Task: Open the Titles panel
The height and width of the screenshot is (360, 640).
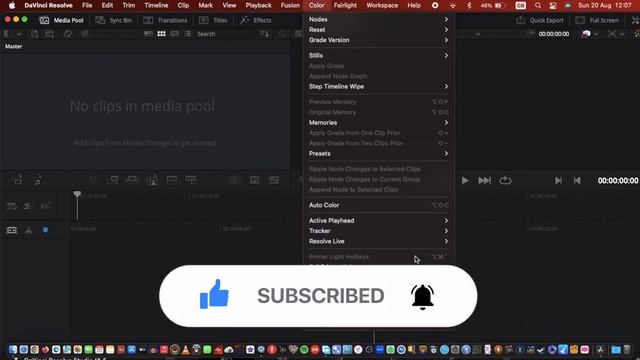Action: pyautogui.click(x=213, y=20)
